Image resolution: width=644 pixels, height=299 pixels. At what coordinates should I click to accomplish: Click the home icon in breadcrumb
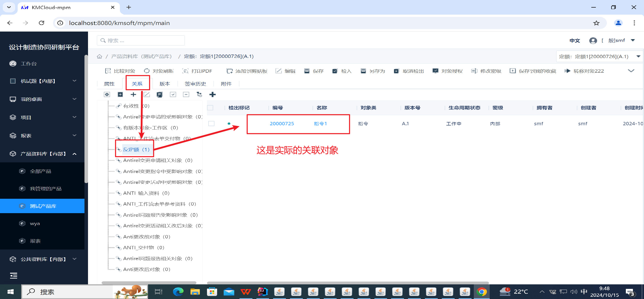pyautogui.click(x=100, y=56)
